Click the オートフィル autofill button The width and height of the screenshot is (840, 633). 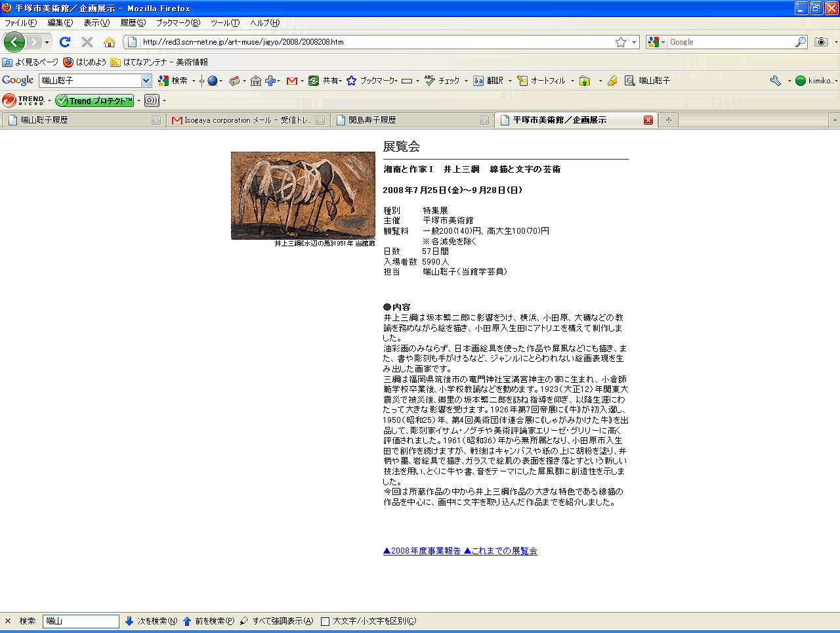click(541, 81)
